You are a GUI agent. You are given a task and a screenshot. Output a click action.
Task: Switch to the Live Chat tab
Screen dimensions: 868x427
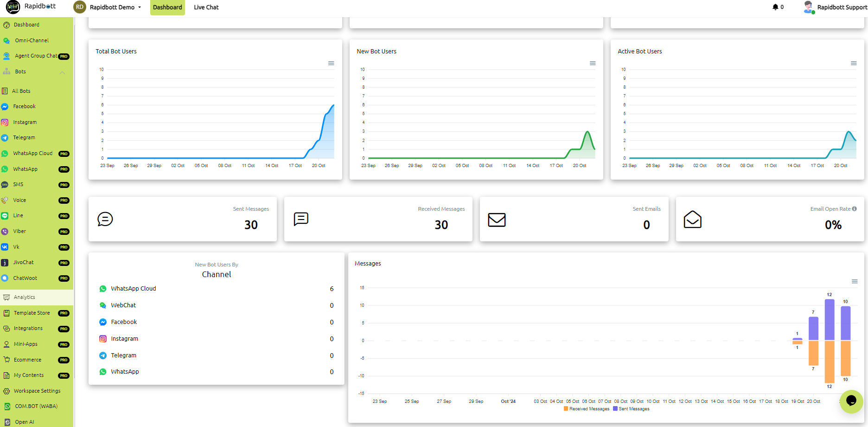tap(206, 7)
